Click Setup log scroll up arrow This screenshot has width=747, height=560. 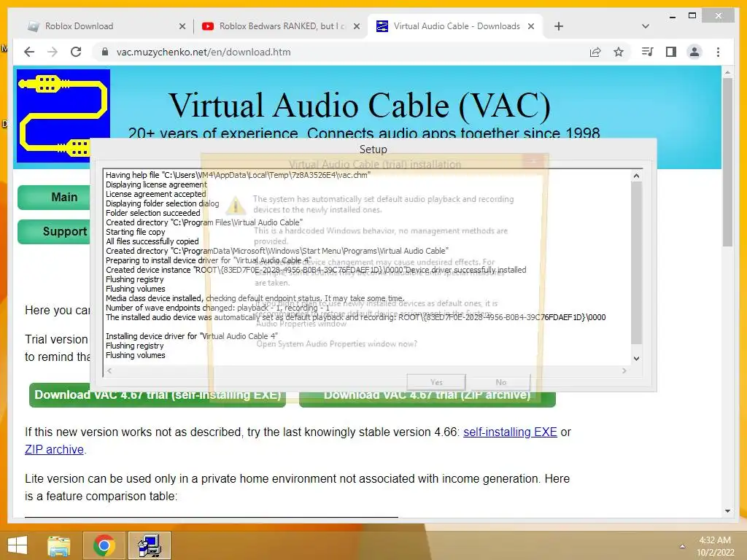tap(636, 176)
